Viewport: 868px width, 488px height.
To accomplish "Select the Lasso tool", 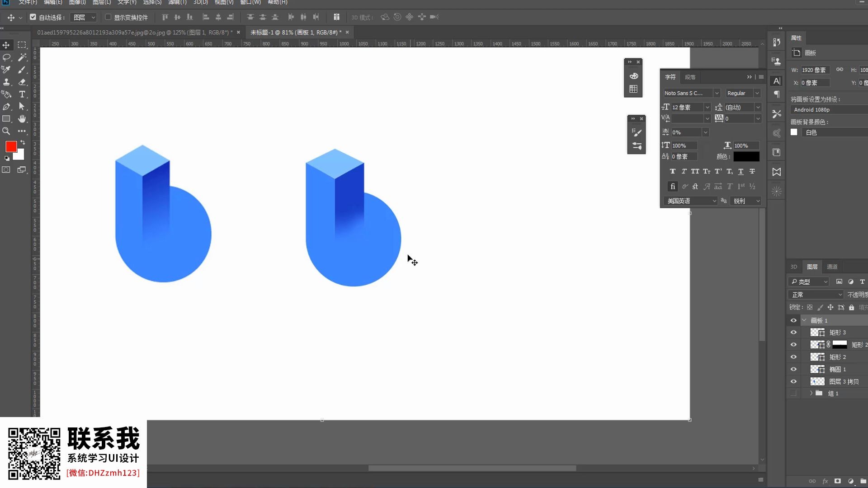I will coord(6,57).
